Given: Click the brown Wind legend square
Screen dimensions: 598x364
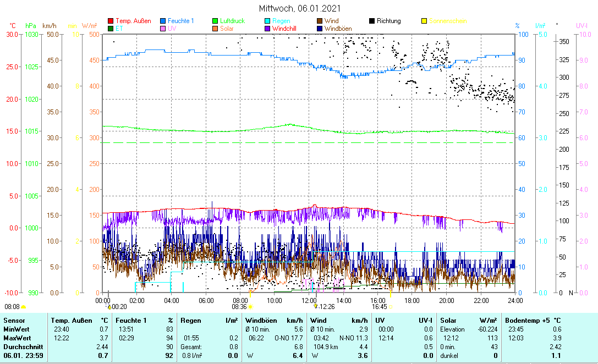Looking at the screenshot, I should [x=320, y=21].
